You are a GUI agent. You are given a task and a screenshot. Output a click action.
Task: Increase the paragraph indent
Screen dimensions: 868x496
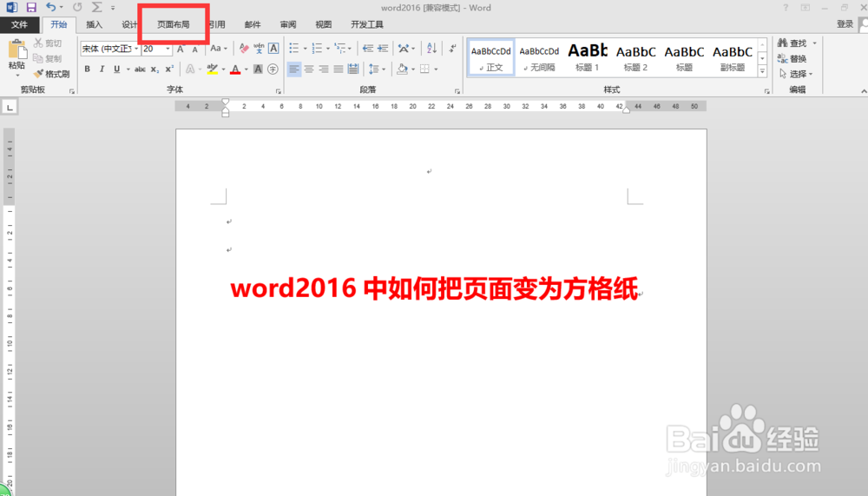click(x=383, y=49)
